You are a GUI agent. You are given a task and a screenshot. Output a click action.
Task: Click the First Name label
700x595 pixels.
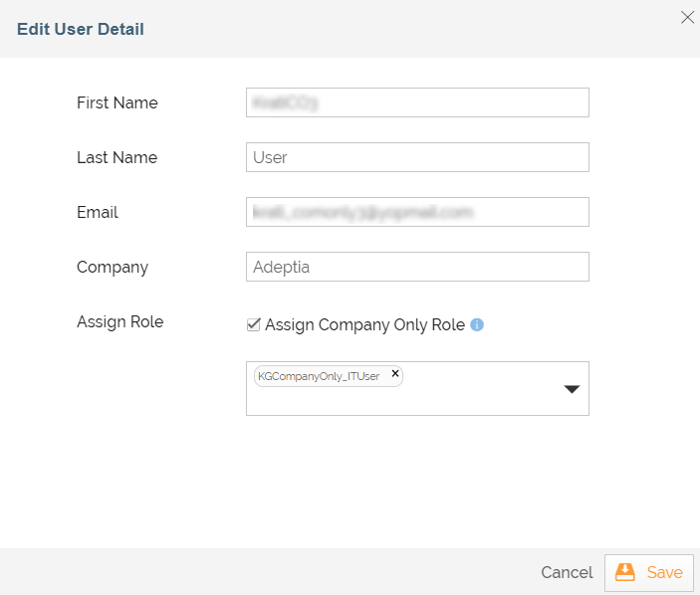[x=117, y=102]
